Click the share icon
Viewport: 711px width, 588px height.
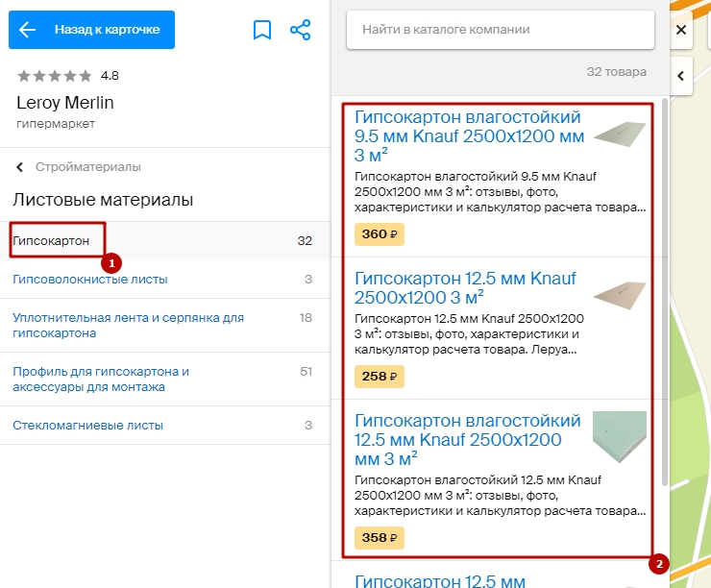301,30
